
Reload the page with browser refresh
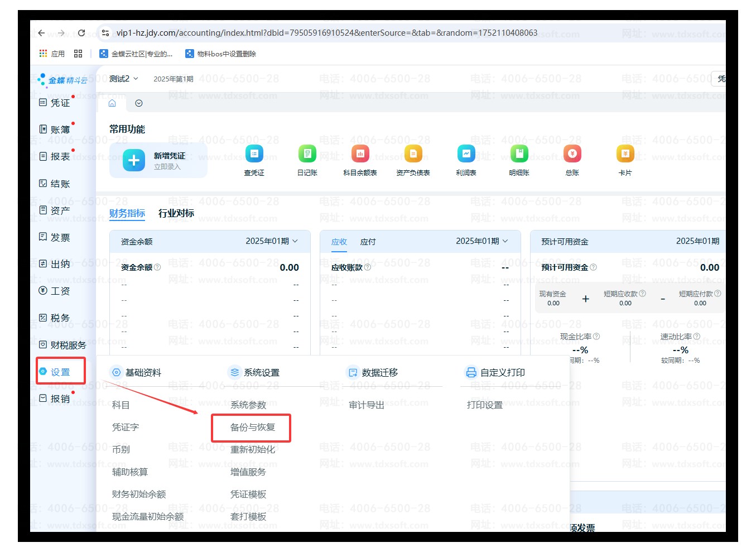click(x=81, y=33)
